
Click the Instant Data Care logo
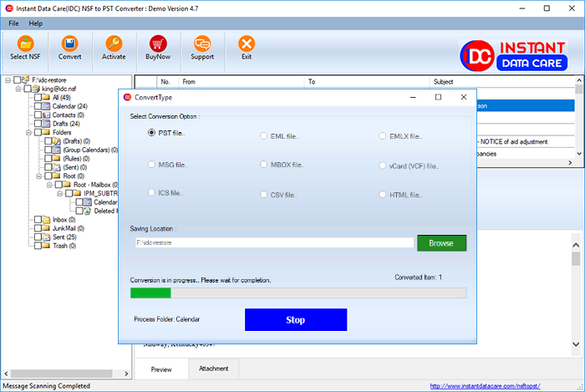pyautogui.click(x=512, y=54)
